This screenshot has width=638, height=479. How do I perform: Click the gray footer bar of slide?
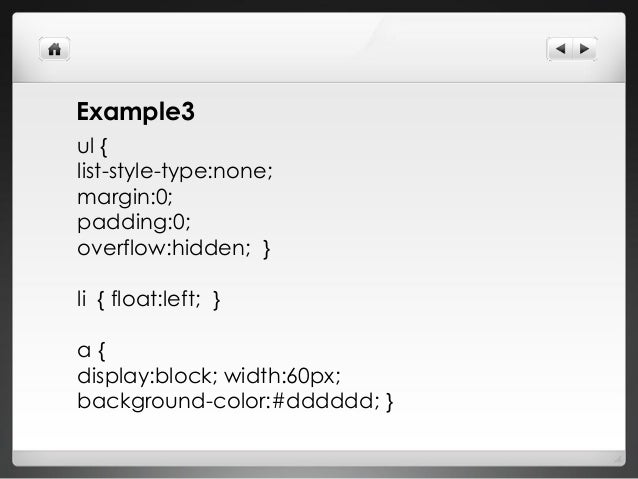tap(319, 458)
